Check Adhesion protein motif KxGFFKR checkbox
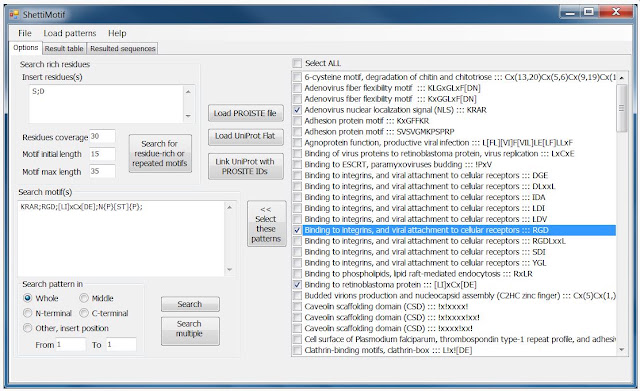Viewport: 640px width, 391px height. (297, 121)
